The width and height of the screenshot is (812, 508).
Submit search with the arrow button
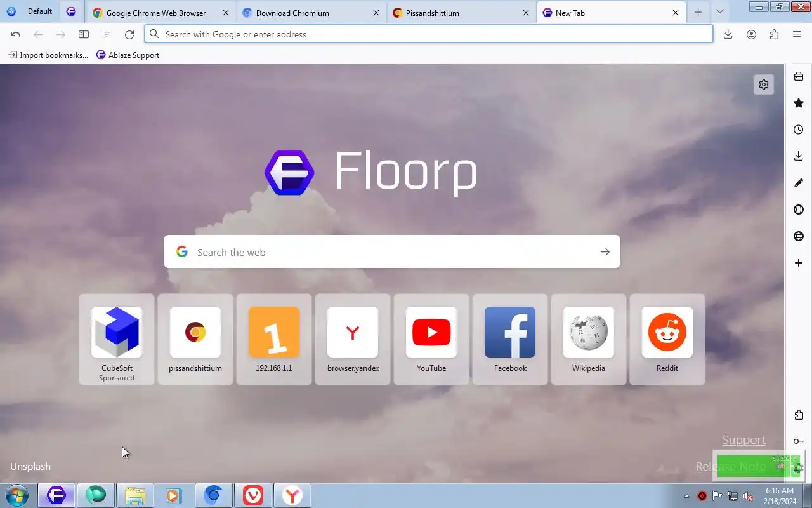pos(605,252)
